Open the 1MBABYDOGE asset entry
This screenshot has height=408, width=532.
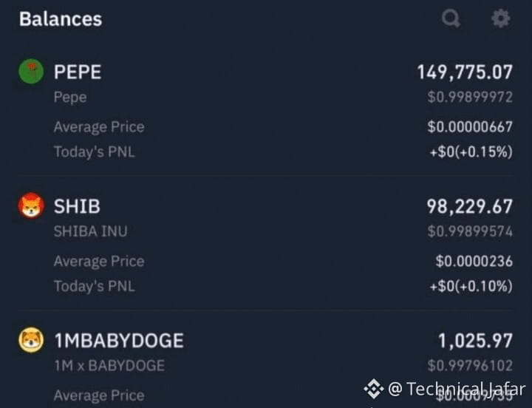pyautogui.click(x=119, y=341)
